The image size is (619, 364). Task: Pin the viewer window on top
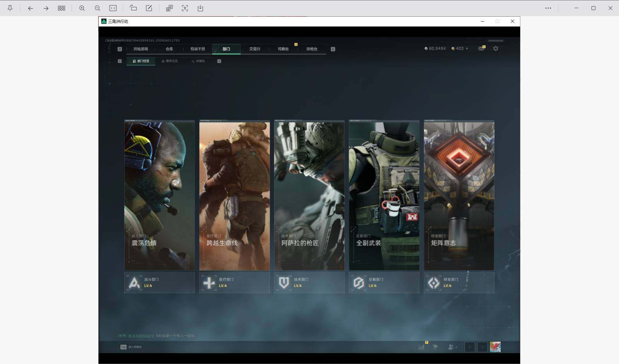point(10,8)
